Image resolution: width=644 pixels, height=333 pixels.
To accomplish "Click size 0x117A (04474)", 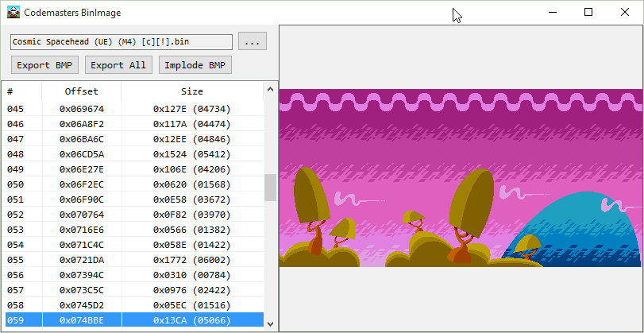I will click(x=192, y=124).
